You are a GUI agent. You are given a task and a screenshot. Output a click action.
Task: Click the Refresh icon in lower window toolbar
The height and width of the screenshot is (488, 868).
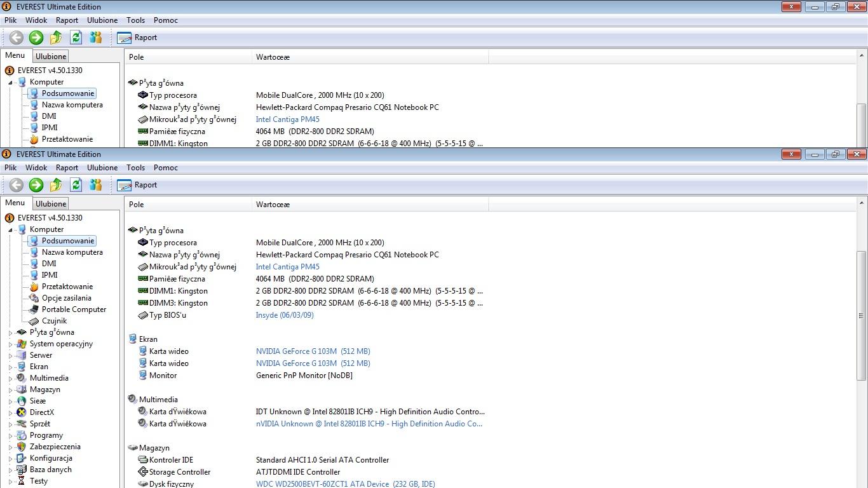click(76, 185)
